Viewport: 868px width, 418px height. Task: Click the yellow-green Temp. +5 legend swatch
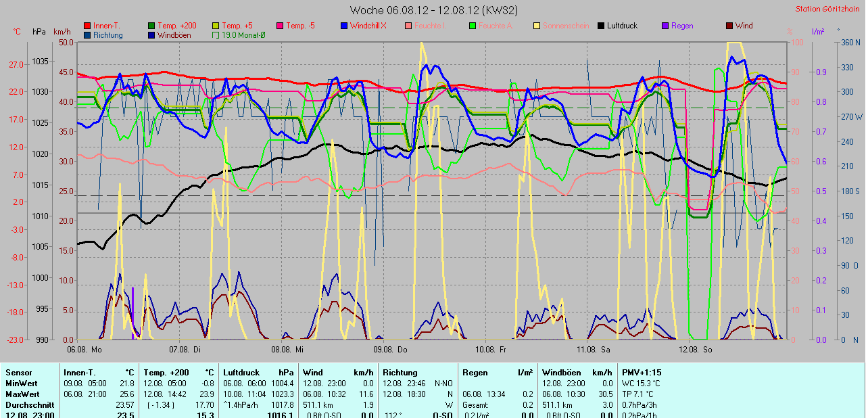216,26
